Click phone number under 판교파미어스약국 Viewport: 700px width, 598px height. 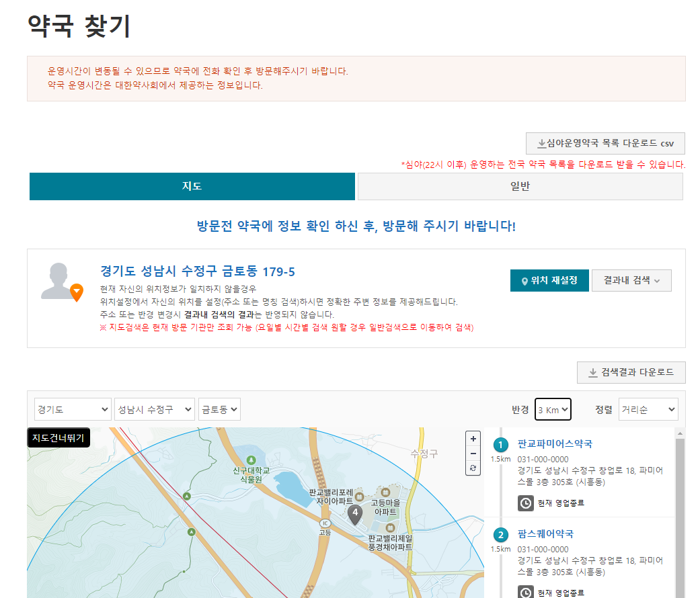pos(543,460)
